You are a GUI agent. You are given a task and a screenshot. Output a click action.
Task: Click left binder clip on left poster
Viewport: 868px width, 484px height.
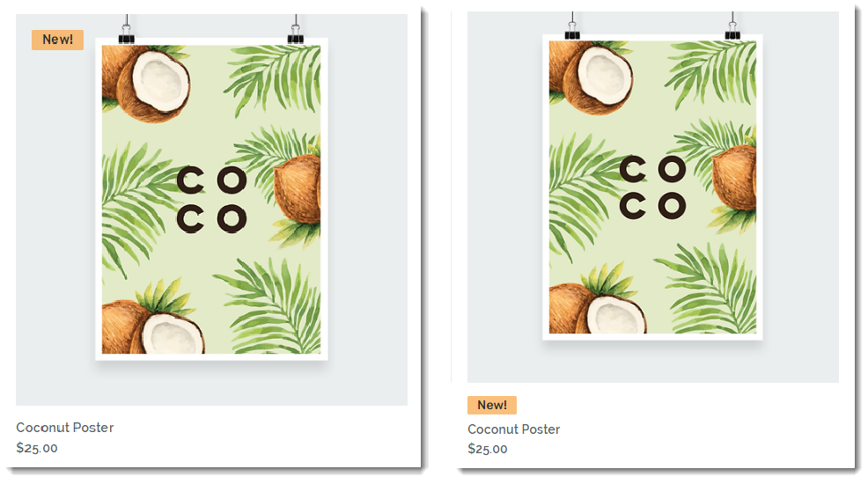[x=127, y=30]
